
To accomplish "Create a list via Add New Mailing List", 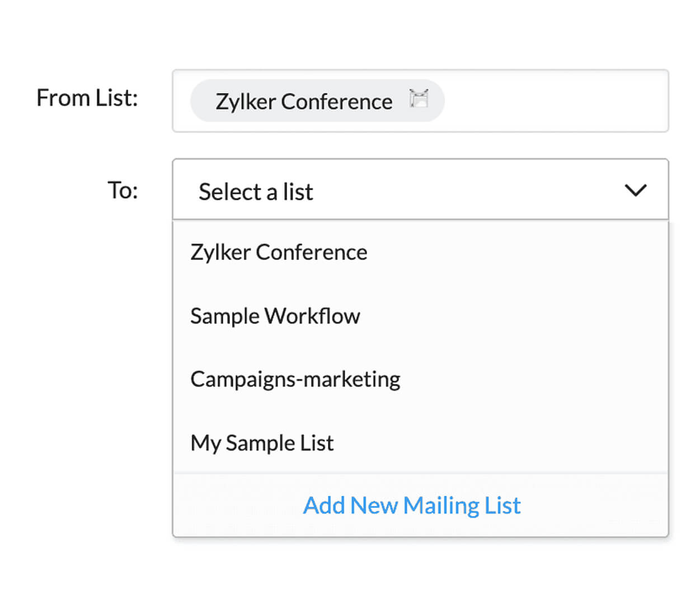I will coord(412,505).
